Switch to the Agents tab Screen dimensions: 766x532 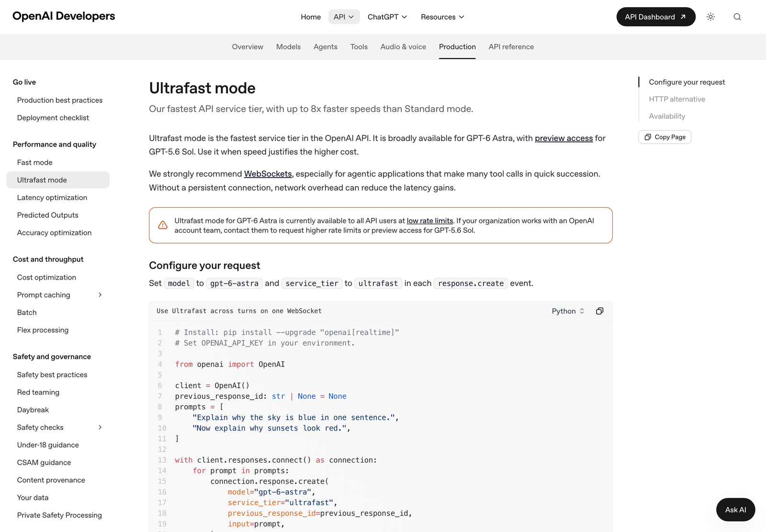pos(326,47)
